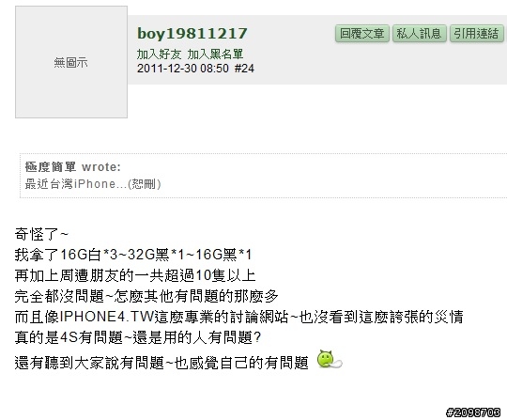Image resolution: width=507 pixels, height=420 pixels.
Task: Click the green devil emoticon icon
Action: [330, 359]
